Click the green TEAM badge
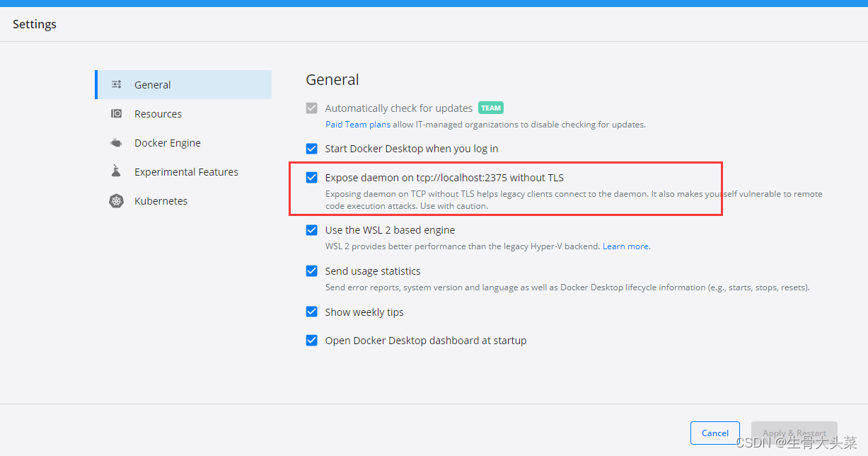The height and width of the screenshot is (456, 868). 490,108
